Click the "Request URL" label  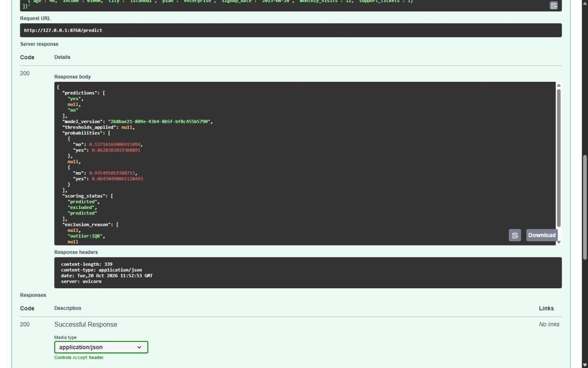pyautogui.click(x=36, y=18)
